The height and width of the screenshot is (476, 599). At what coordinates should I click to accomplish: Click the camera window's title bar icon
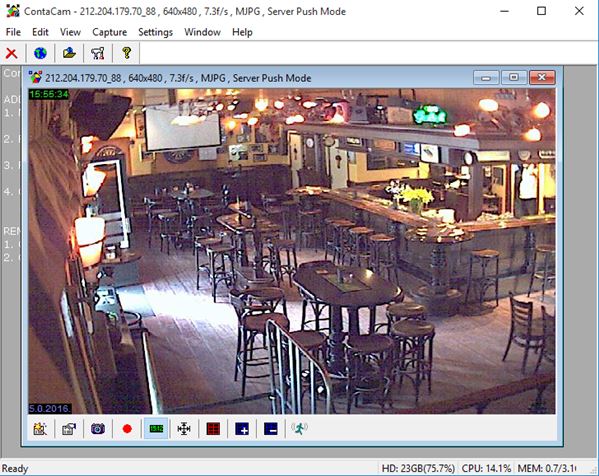pyautogui.click(x=35, y=78)
